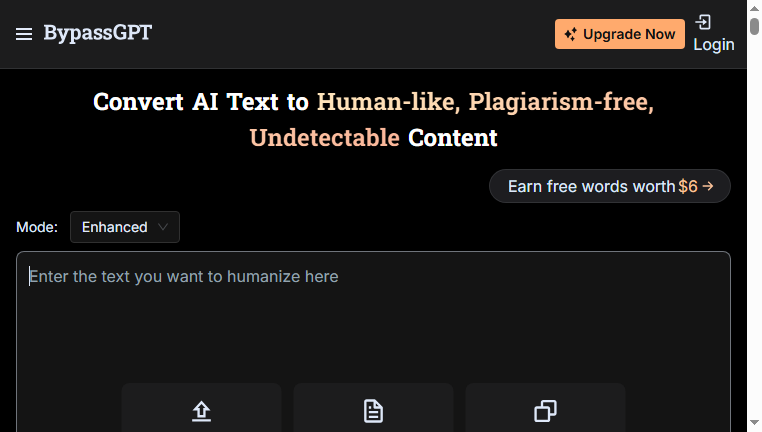
Task: Click the sparkle icon in Upgrade Now
Action: pos(571,34)
